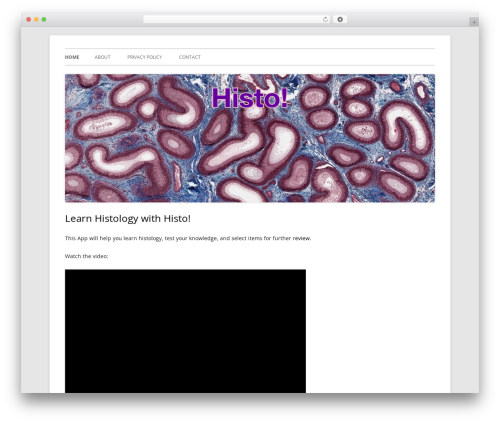The height and width of the screenshot is (423, 500).
Task: Minimize the window with the yellow button
Action: tap(36, 19)
